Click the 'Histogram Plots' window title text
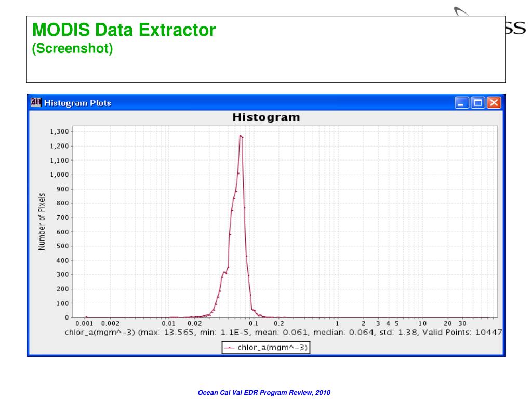The image size is (532, 399). coord(77,103)
